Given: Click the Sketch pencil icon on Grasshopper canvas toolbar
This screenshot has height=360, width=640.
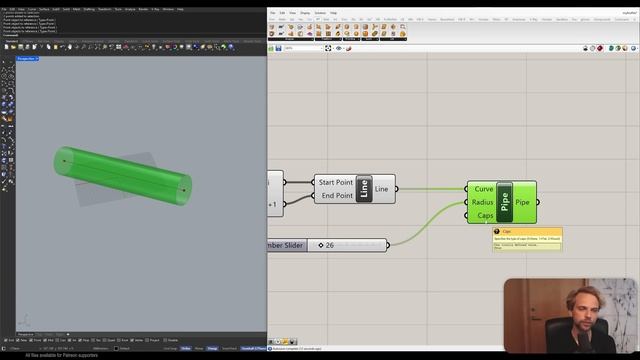Looking at the screenshot, I should (x=349, y=48).
